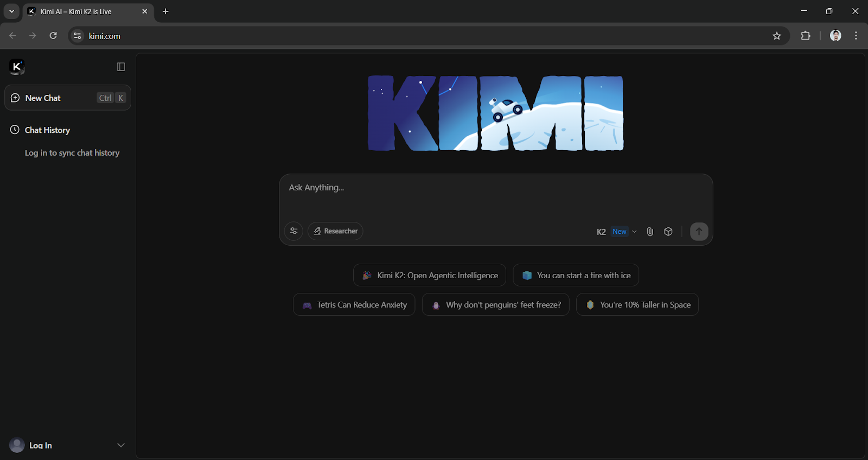
Task: Collapse the sidebar panel
Action: (121, 67)
